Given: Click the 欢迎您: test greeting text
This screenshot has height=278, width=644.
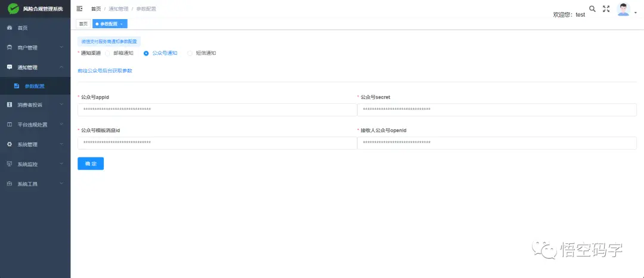Looking at the screenshot, I should coord(569,14).
